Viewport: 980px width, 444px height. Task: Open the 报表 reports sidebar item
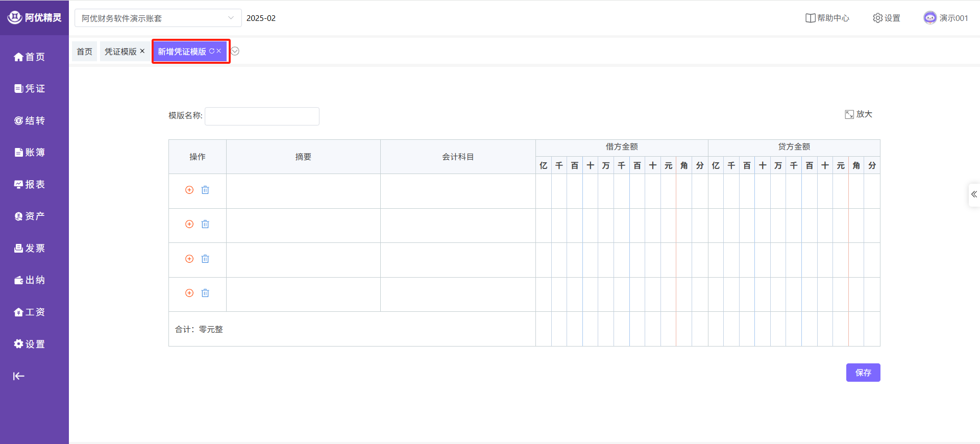tap(30, 184)
